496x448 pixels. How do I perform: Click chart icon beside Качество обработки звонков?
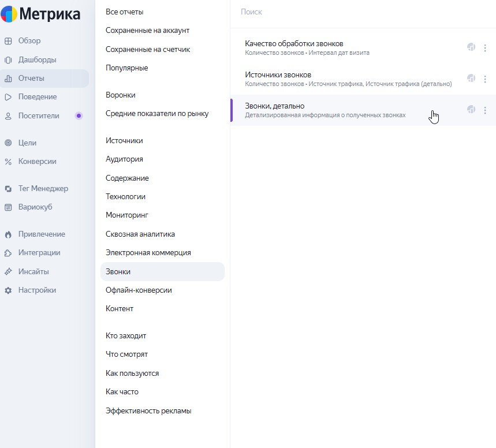pos(471,47)
